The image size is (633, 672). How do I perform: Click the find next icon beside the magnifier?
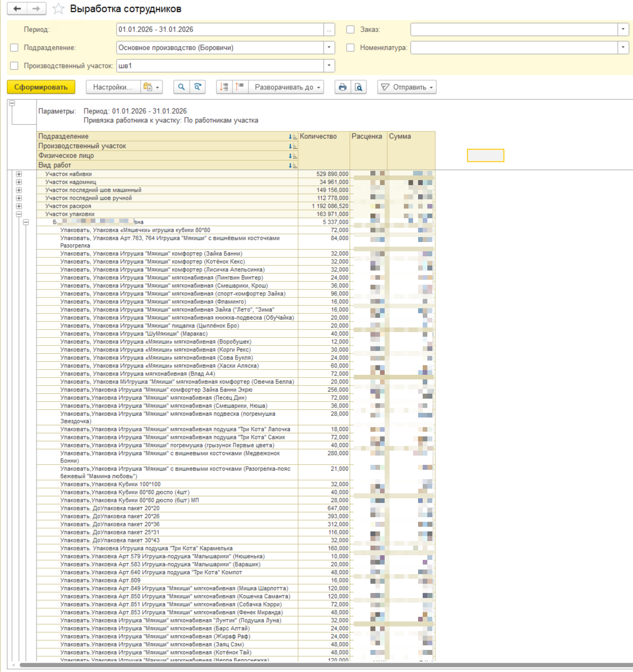(197, 87)
